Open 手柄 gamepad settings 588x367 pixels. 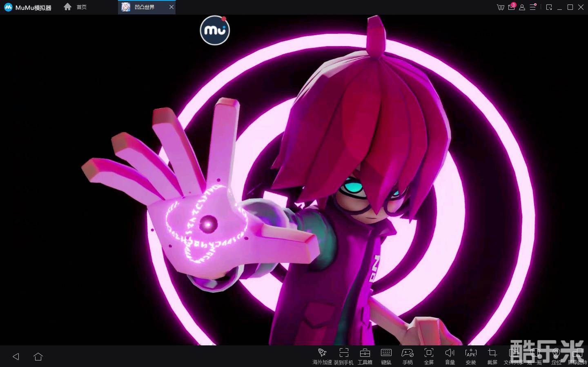[408, 356]
